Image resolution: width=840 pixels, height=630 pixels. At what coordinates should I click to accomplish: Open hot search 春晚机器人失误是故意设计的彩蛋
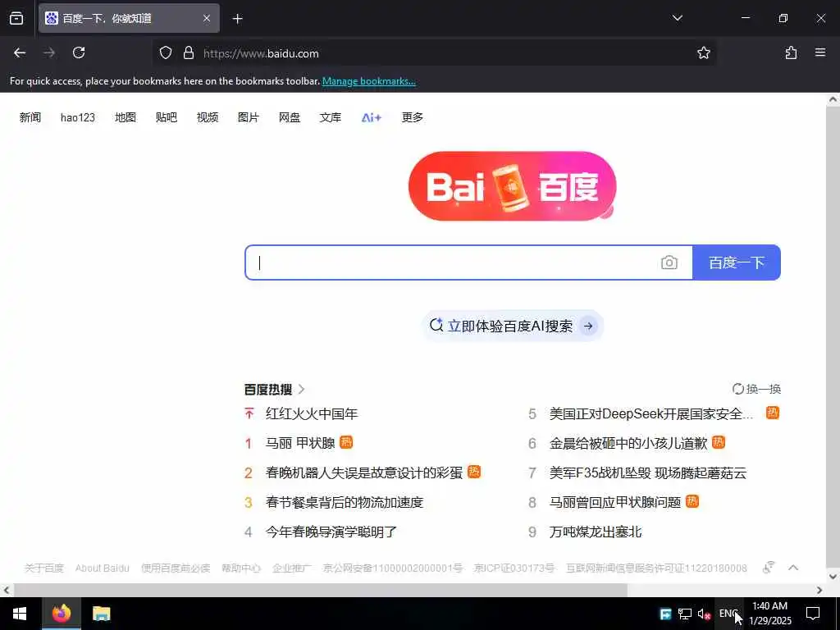click(x=363, y=472)
